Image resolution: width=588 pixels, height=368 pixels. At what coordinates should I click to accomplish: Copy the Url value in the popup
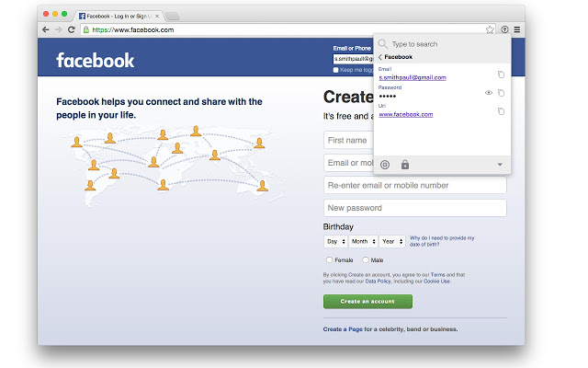pyautogui.click(x=501, y=111)
